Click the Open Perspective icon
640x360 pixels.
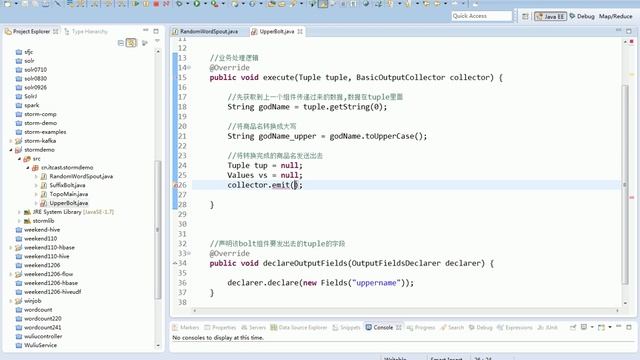(525, 16)
